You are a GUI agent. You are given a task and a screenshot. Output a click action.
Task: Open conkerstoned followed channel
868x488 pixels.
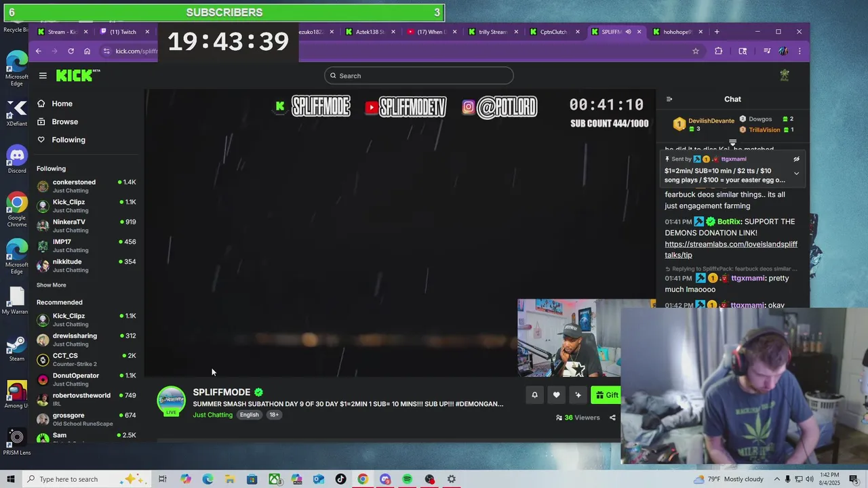tap(86, 186)
